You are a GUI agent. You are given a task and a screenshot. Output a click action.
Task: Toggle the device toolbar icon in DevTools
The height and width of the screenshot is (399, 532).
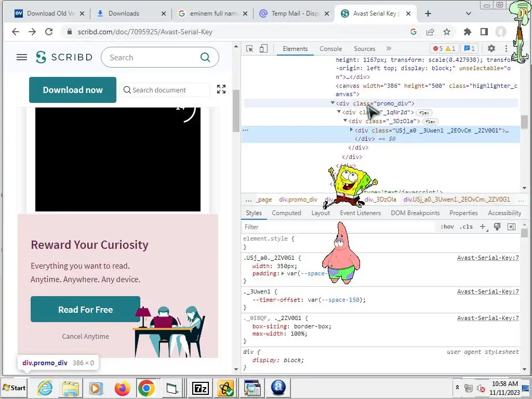coord(263,48)
